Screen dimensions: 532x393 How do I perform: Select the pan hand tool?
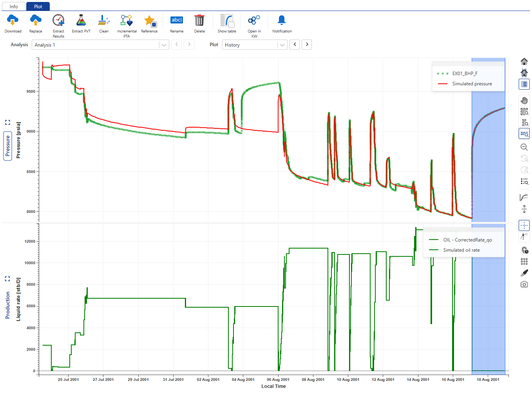(x=524, y=101)
